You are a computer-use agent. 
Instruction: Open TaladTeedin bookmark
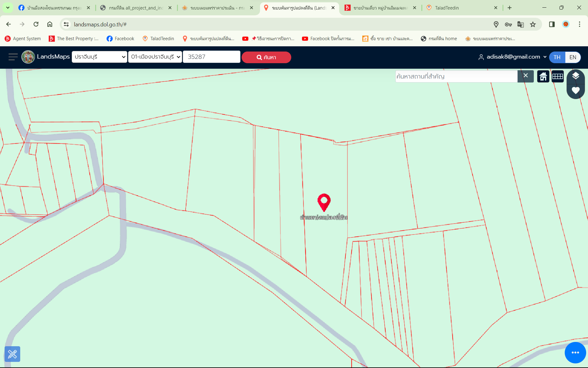tap(158, 39)
